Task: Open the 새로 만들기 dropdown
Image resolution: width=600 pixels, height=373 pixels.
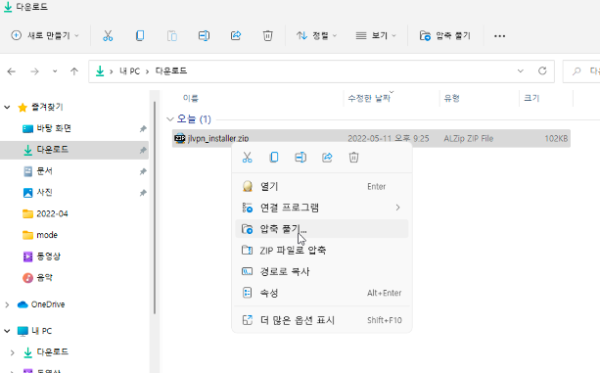Action: (x=45, y=36)
